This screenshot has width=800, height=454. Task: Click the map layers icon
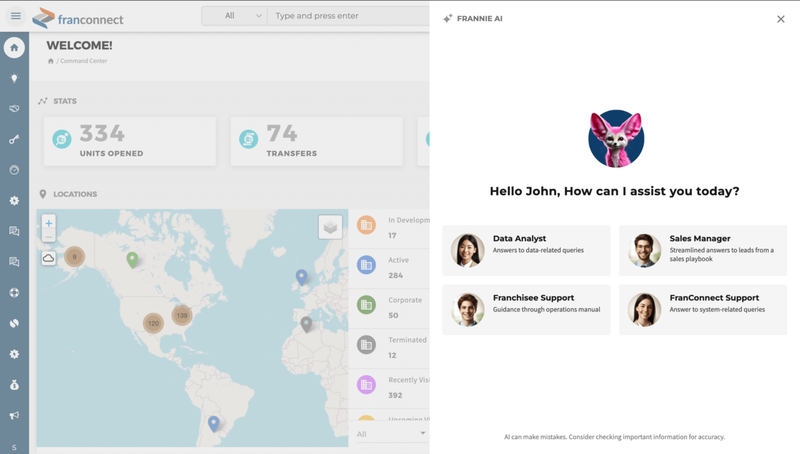[x=330, y=228]
